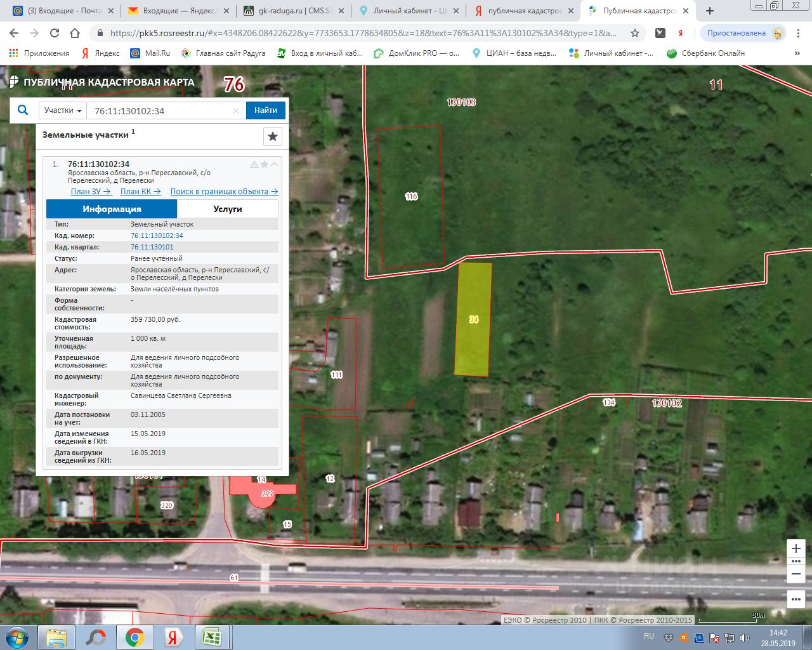Screen dimensions: 812x650
Task: Zoom in the map with the plus button
Action: coord(796,548)
